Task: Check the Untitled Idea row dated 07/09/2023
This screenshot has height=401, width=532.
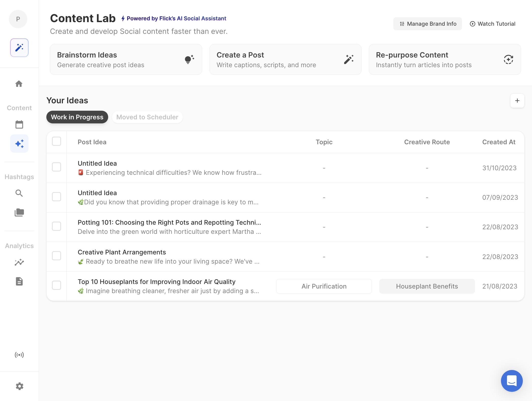Action: tap(57, 196)
